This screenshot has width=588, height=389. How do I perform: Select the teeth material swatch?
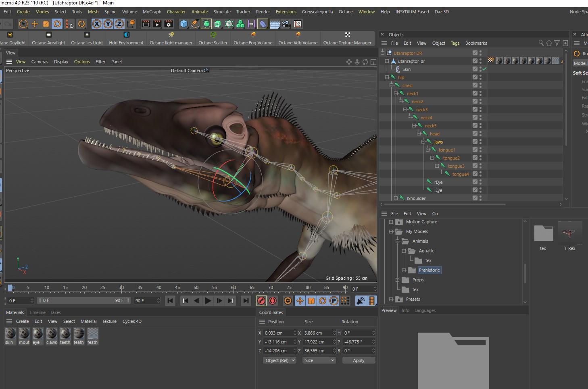coord(65,333)
